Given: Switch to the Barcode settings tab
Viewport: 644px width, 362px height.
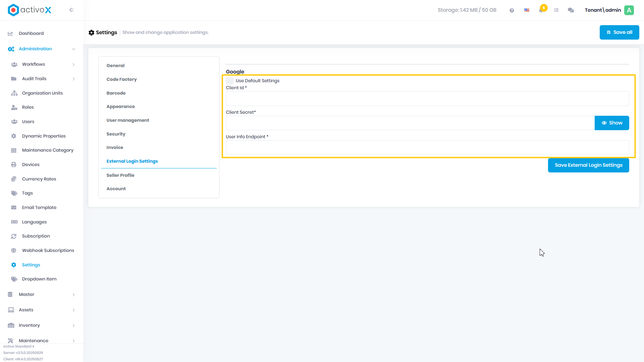Looking at the screenshot, I should (116, 93).
